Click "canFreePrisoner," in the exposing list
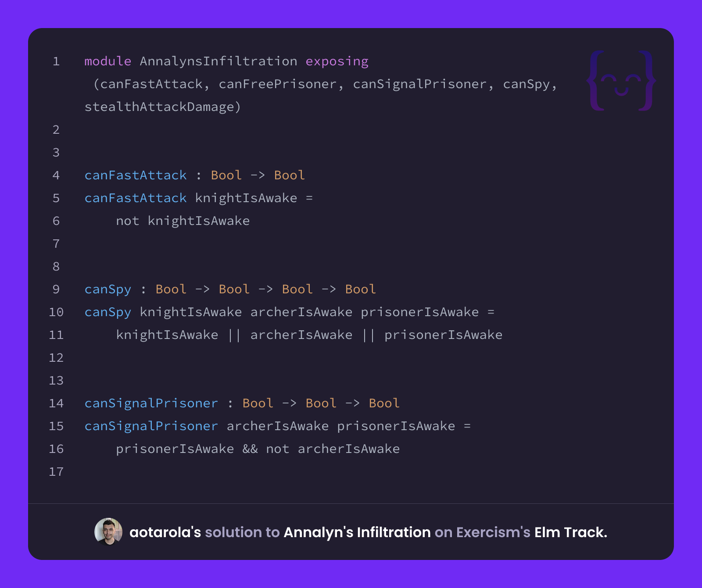702x588 pixels. (x=281, y=84)
